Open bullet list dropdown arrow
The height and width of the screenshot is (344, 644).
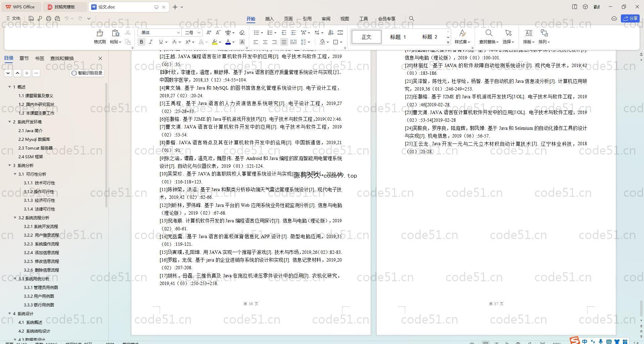coord(261,33)
